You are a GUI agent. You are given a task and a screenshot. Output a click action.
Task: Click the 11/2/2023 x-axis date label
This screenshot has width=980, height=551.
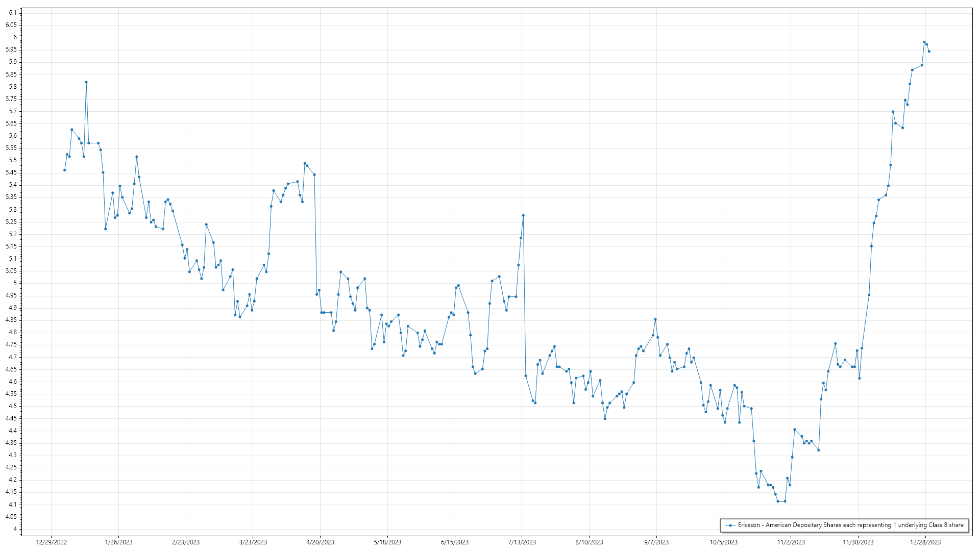791,542
